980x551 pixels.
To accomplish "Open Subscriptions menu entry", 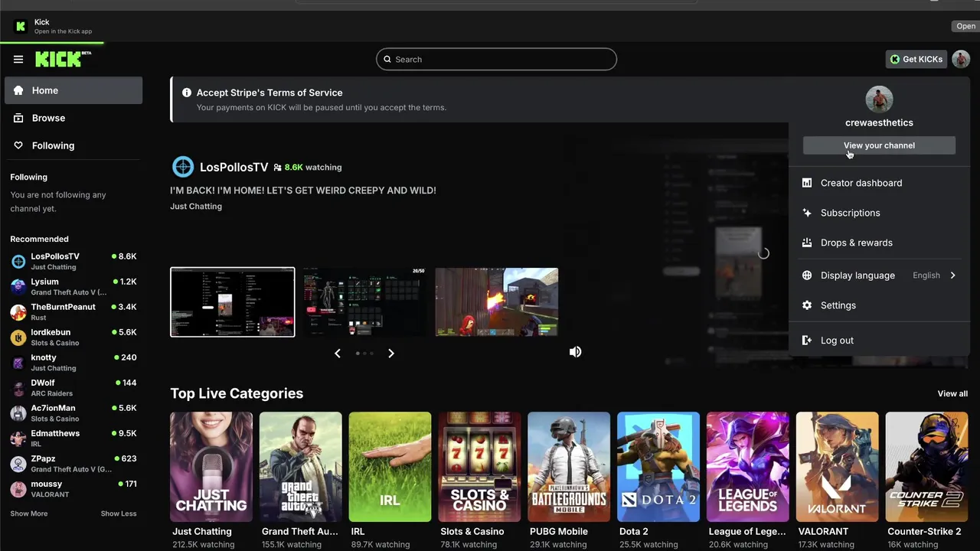I will point(879,213).
